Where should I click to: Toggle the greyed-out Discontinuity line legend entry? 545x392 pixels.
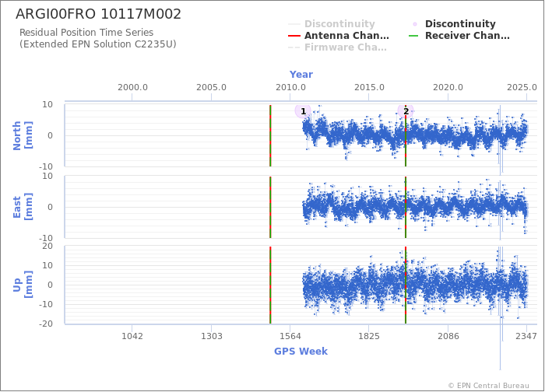tap(332, 24)
